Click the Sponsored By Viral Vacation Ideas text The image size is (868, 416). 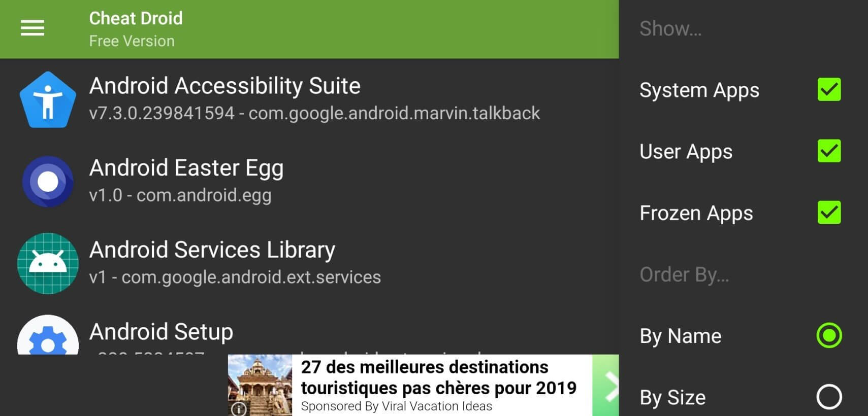(396, 406)
